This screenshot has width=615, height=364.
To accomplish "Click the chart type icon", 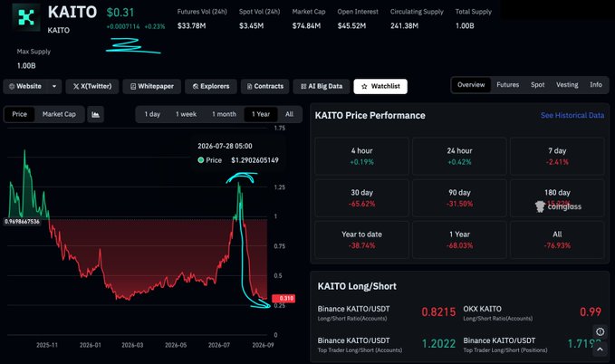I will (95, 114).
